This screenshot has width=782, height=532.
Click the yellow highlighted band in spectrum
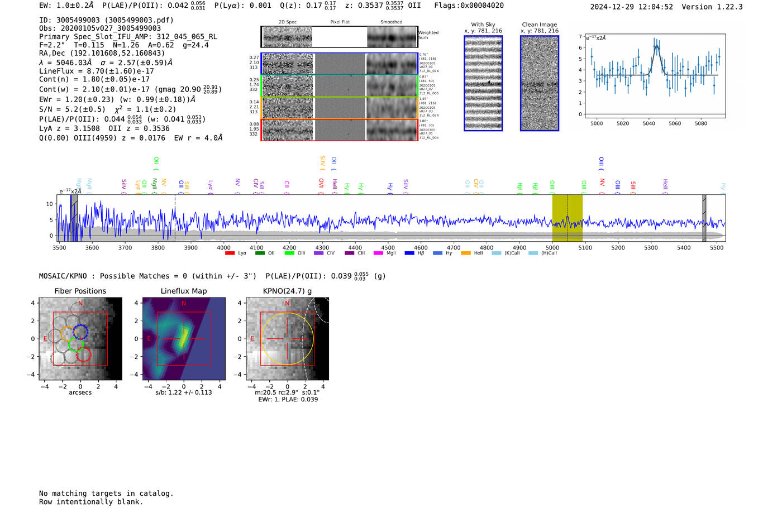[567, 218]
